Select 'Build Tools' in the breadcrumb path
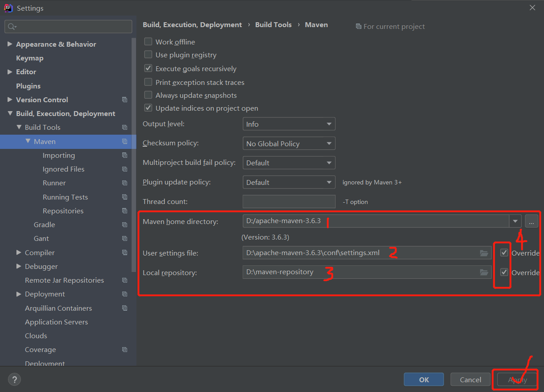The height and width of the screenshot is (392, 544). click(273, 24)
